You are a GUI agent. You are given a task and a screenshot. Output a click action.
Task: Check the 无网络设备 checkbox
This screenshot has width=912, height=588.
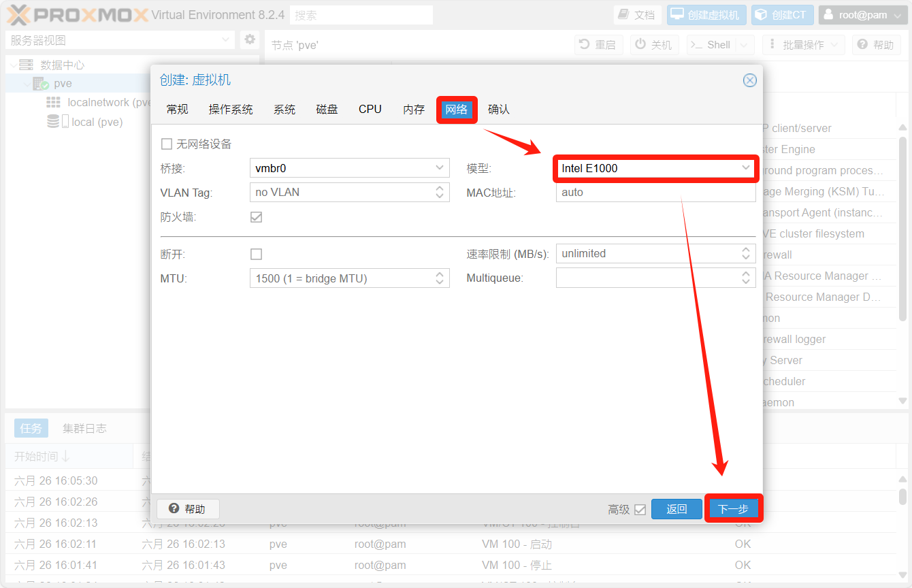167,144
